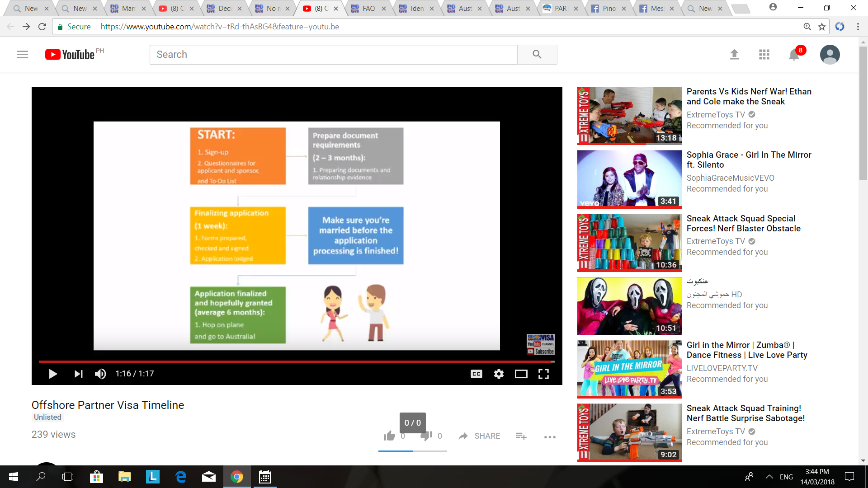The height and width of the screenshot is (488, 868).
Task: Open Sophia Grace Girl In The Mirror video
Action: click(x=749, y=160)
